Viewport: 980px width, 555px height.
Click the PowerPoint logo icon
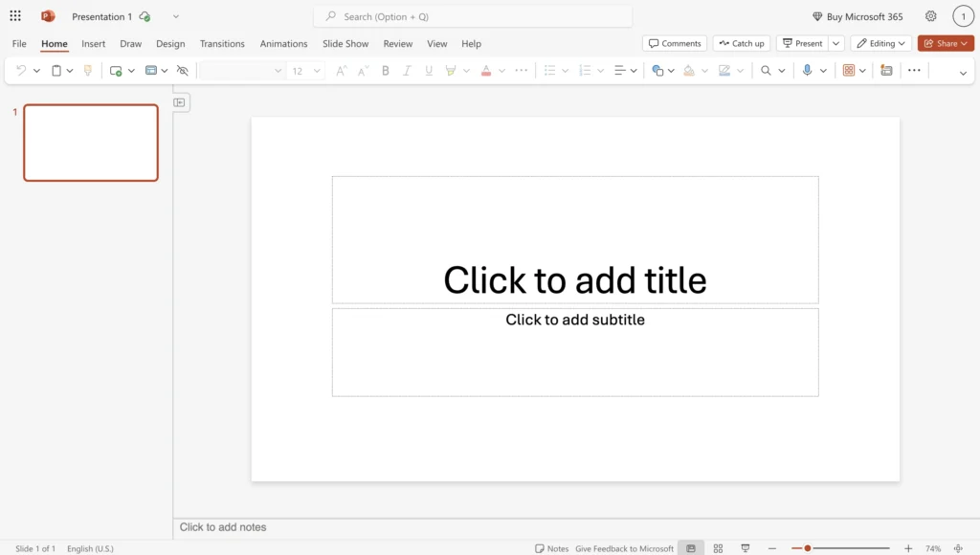48,16
